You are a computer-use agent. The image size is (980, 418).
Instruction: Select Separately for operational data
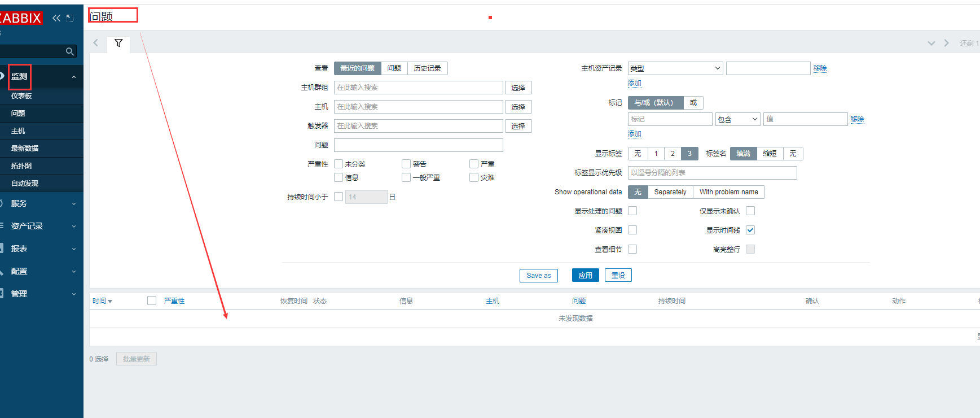670,192
